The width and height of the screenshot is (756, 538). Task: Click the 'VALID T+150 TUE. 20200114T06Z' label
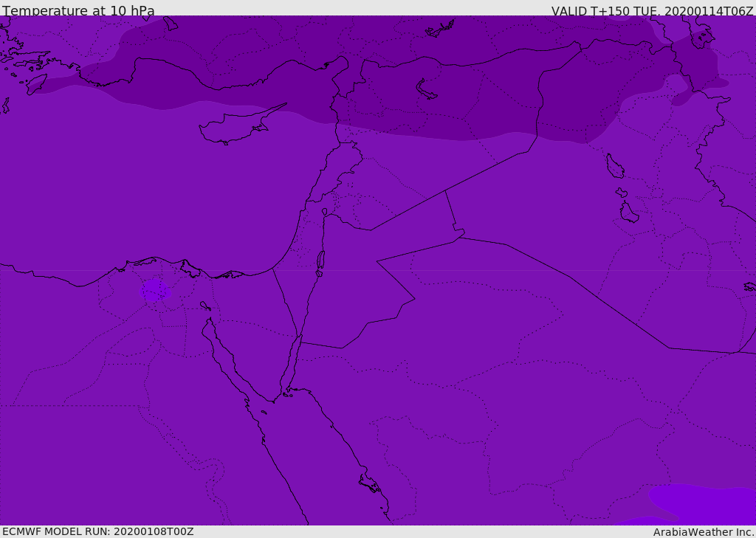tap(653, 11)
